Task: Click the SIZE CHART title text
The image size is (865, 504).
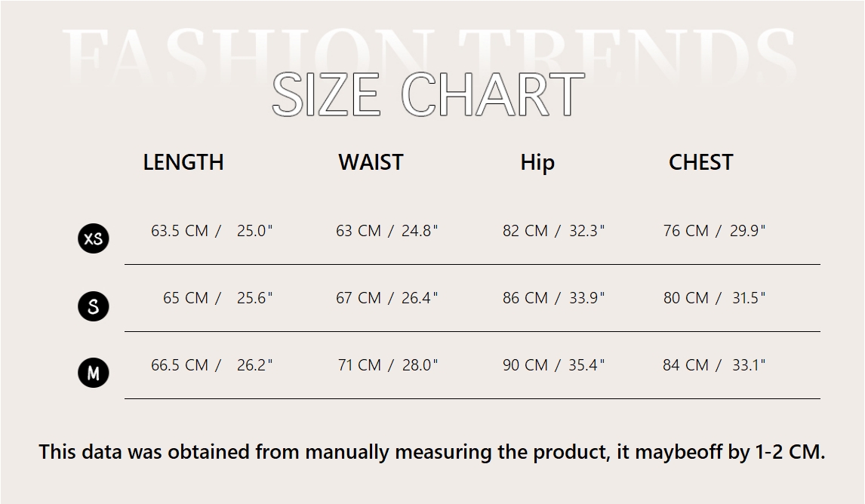Action: tap(428, 94)
